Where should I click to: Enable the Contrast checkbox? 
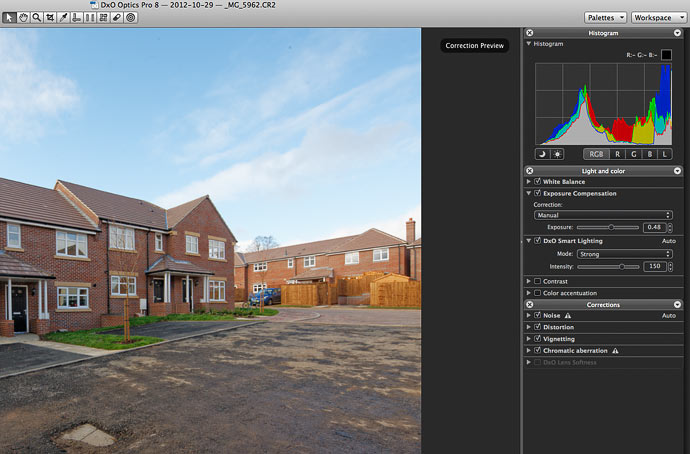(x=537, y=281)
